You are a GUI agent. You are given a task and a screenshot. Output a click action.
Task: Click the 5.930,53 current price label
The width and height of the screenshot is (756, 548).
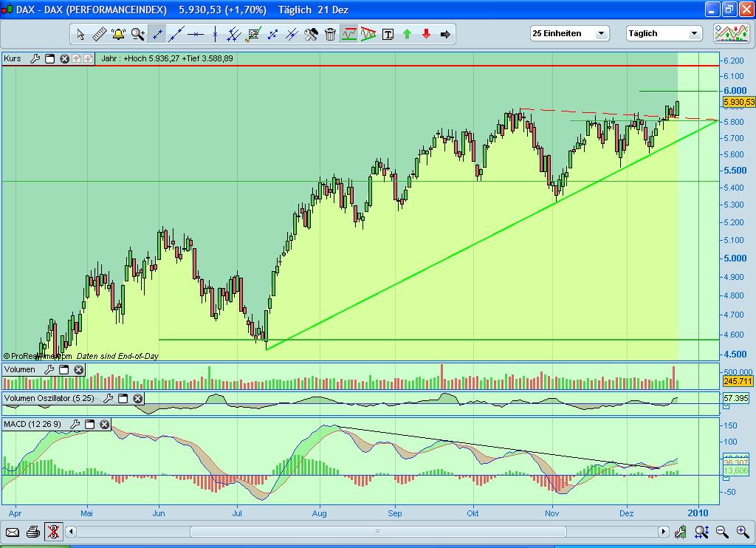pyautogui.click(x=738, y=102)
